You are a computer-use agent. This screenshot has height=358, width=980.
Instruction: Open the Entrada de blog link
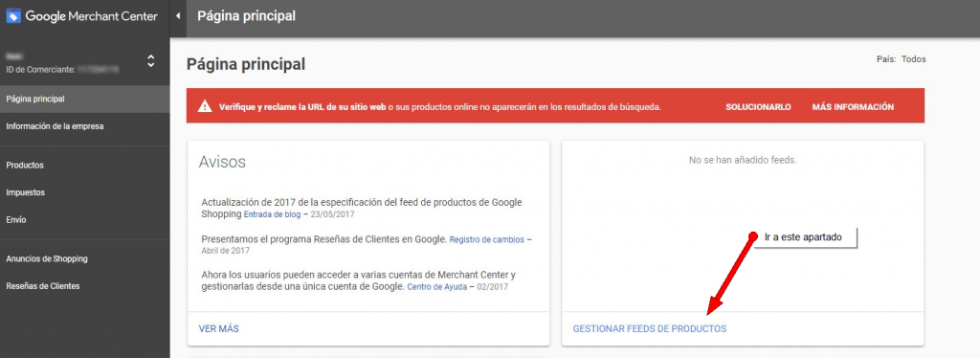(x=271, y=215)
